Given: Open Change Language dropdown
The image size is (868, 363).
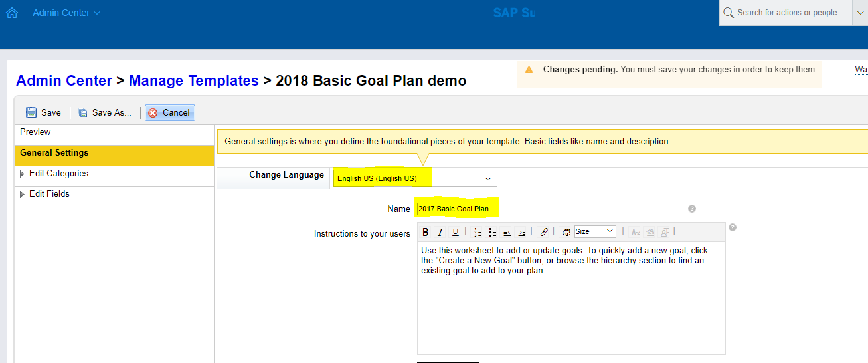Looking at the screenshot, I should [415, 178].
